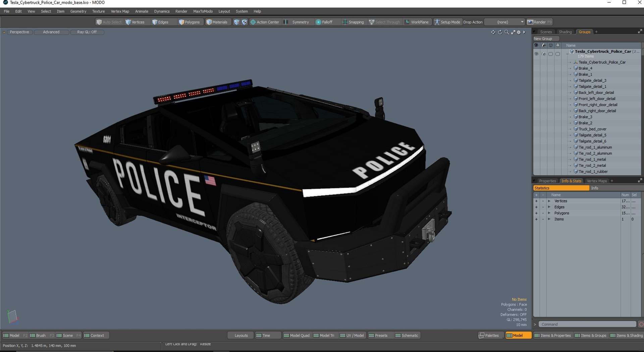Toggle second box checkbox for Tesla group
This screenshot has width=644, height=352.
557,54
